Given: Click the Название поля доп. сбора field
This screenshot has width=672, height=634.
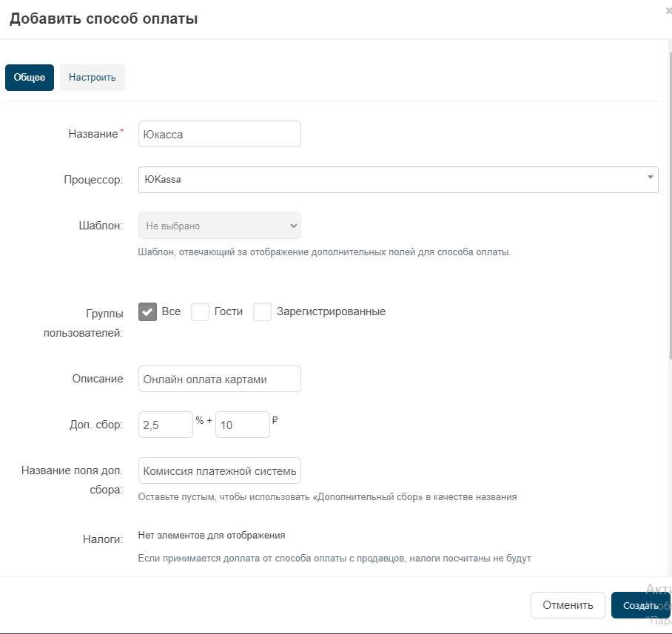Looking at the screenshot, I should click(x=219, y=471).
